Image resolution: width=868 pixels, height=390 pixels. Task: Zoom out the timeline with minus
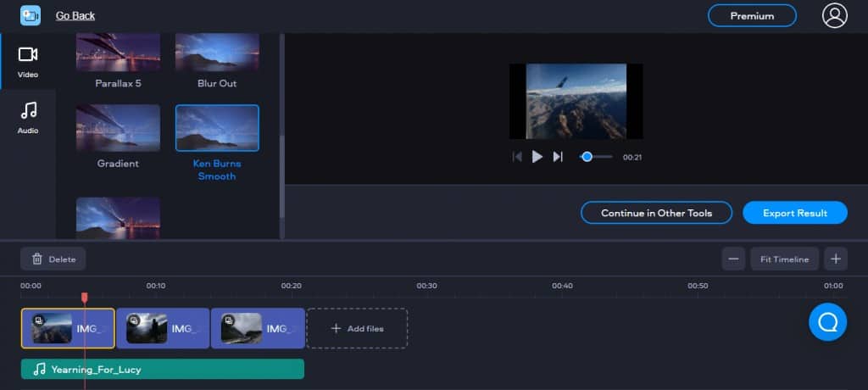pos(733,259)
